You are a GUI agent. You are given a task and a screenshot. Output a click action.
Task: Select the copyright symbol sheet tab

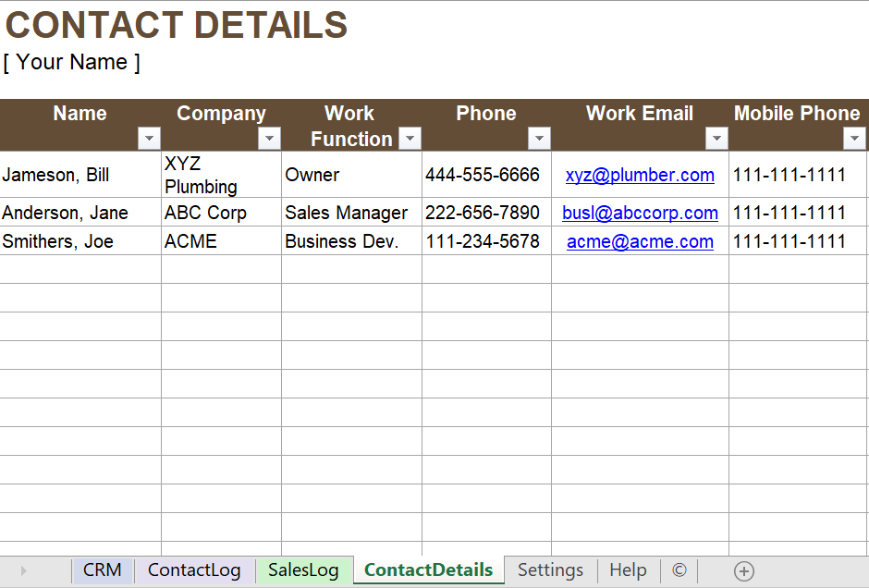(679, 570)
